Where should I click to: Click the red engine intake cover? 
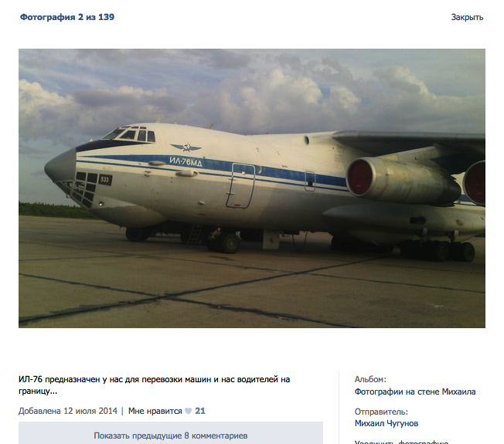click(359, 178)
